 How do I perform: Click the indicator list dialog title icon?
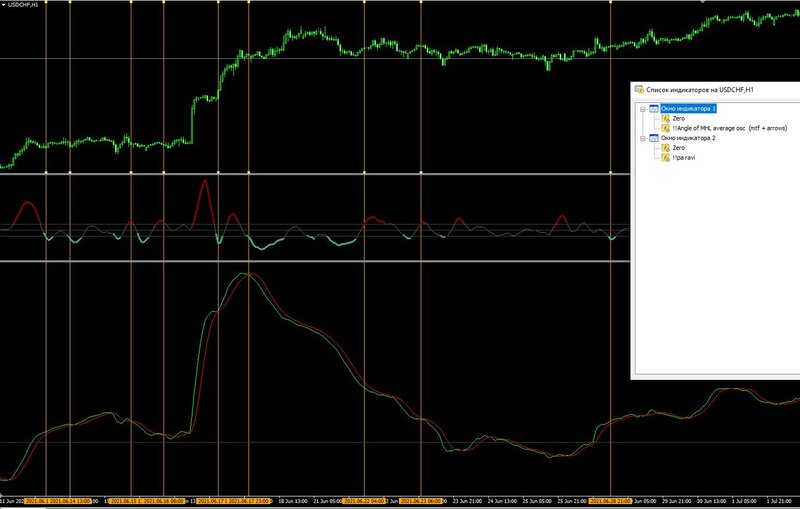pos(639,90)
